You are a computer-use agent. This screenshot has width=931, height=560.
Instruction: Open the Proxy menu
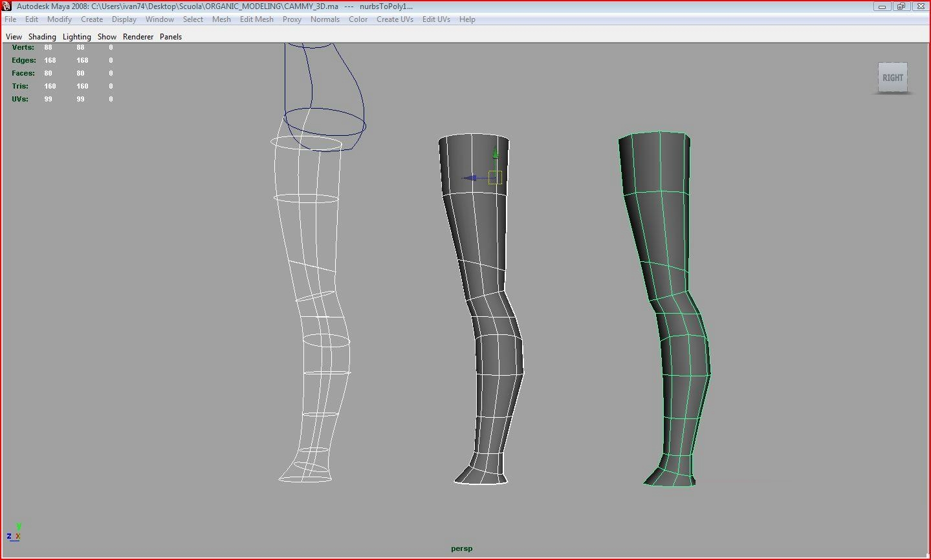point(292,19)
